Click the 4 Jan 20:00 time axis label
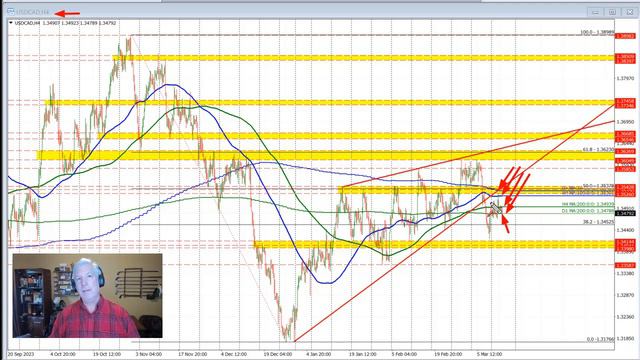 [x=319, y=354]
